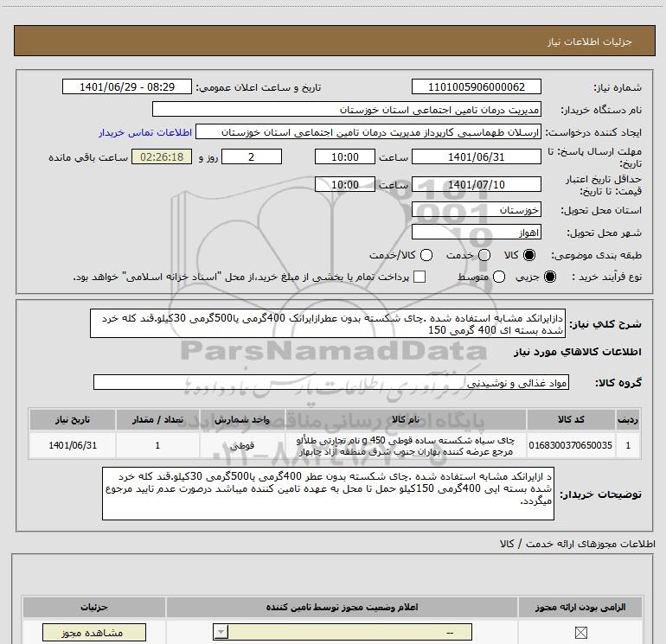Screen dimensions: 666x644
Task: Click the تاریخ نیاز column header
Action: point(73,419)
